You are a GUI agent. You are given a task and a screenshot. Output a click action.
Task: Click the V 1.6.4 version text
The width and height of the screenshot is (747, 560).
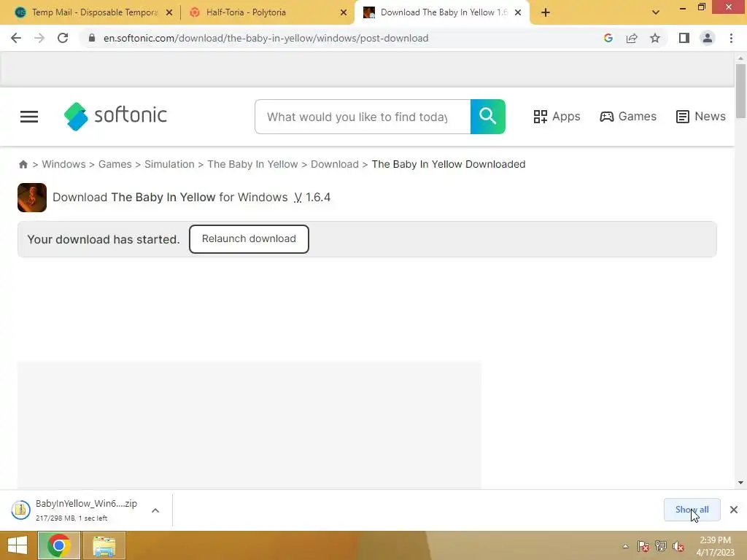(312, 198)
